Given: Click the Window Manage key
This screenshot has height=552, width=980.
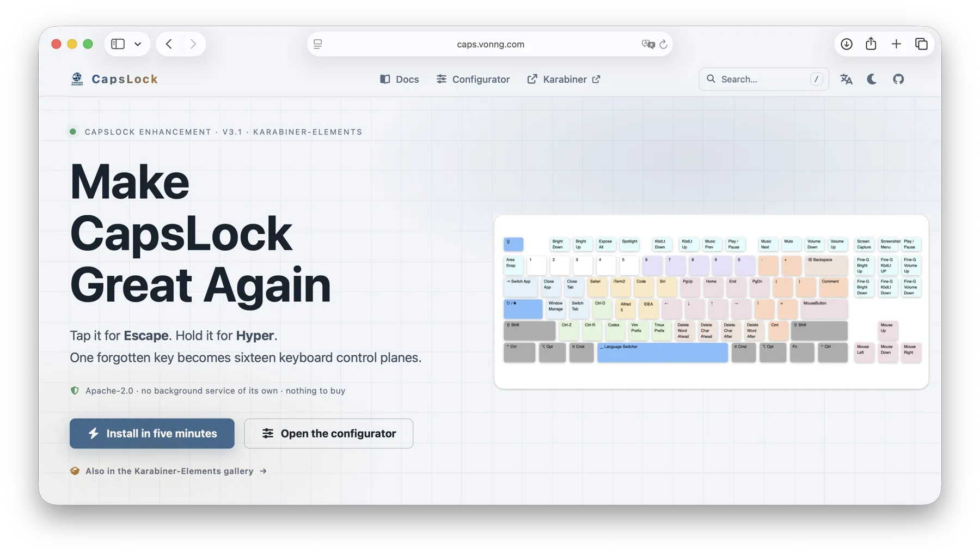Looking at the screenshot, I should [556, 309].
